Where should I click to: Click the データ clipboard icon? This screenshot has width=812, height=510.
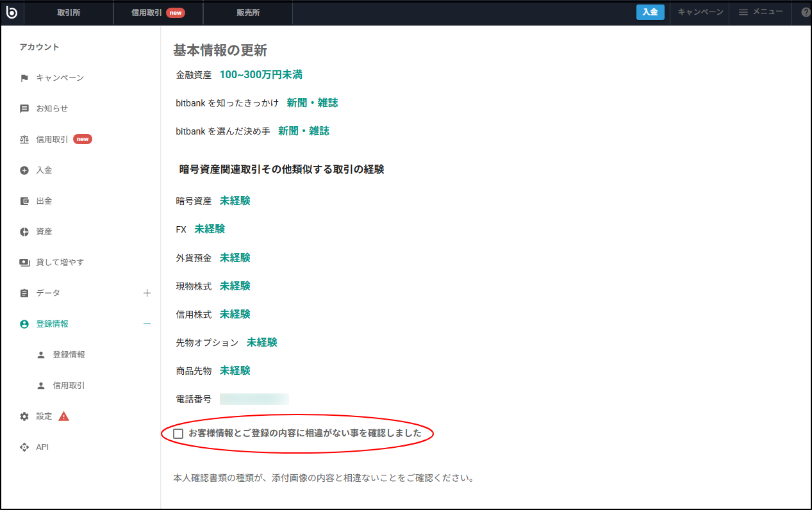(x=24, y=293)
